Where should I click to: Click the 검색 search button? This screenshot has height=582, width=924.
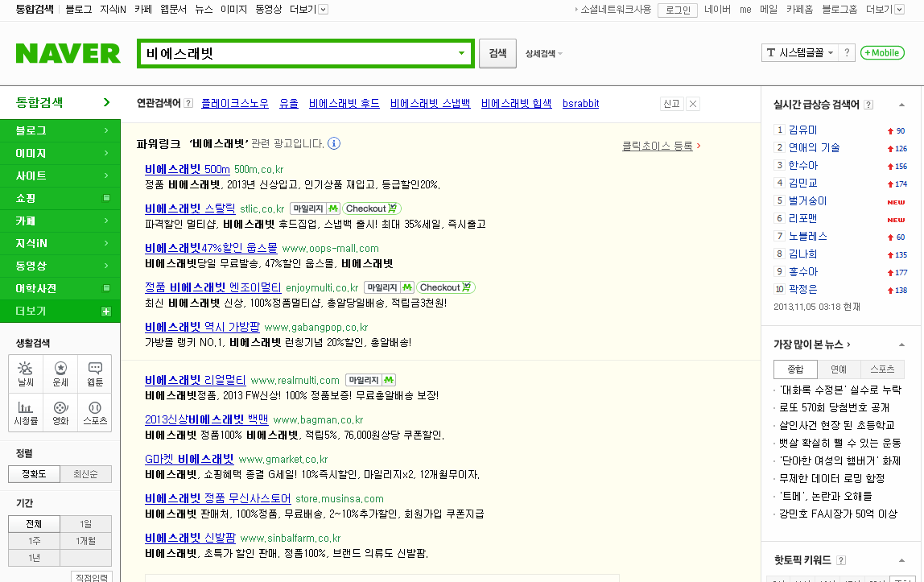tap(497, 53)
